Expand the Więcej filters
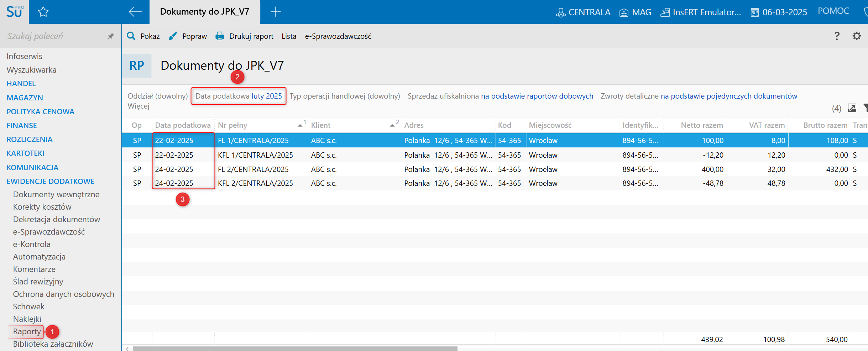868x351 pixels. click(138, 106)
